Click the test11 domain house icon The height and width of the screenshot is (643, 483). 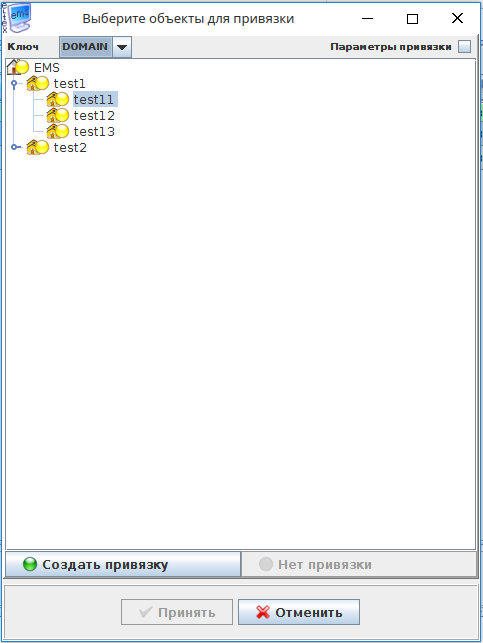[x=57, y=99]
